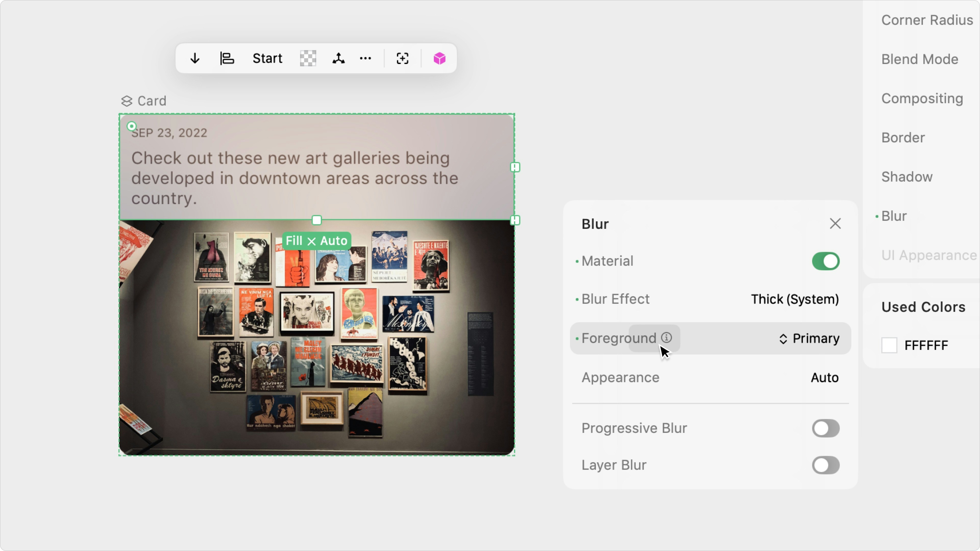Click the FFFFFF white color swatch
The height and width of the screenshot is (551, 980).
[x=889, y=345]
